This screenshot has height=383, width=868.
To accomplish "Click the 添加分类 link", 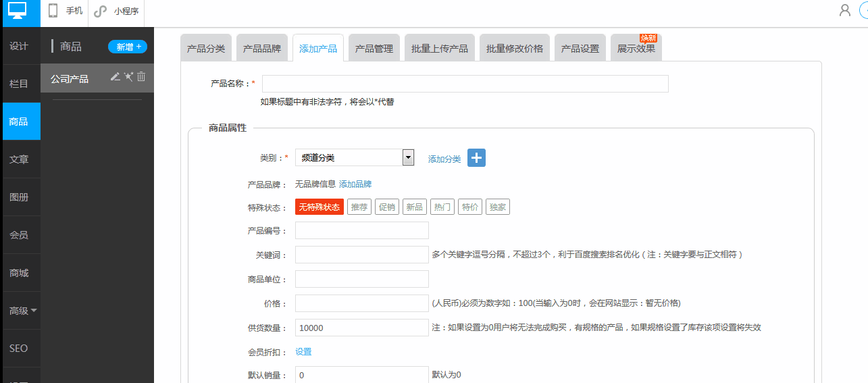I will pos(444,159).
